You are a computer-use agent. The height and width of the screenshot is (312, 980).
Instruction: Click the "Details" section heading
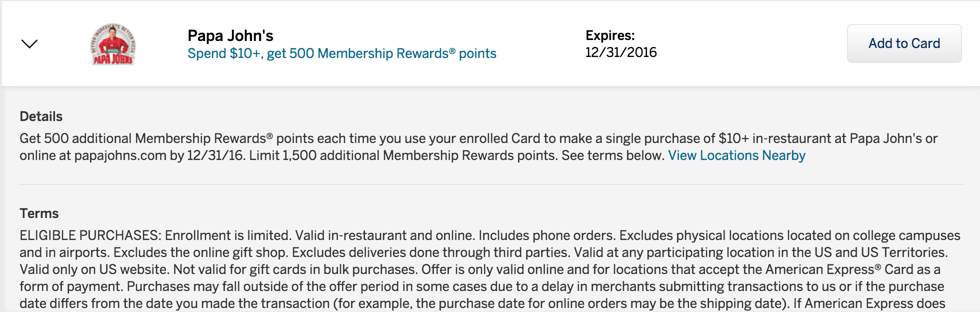tap(41, 116)
